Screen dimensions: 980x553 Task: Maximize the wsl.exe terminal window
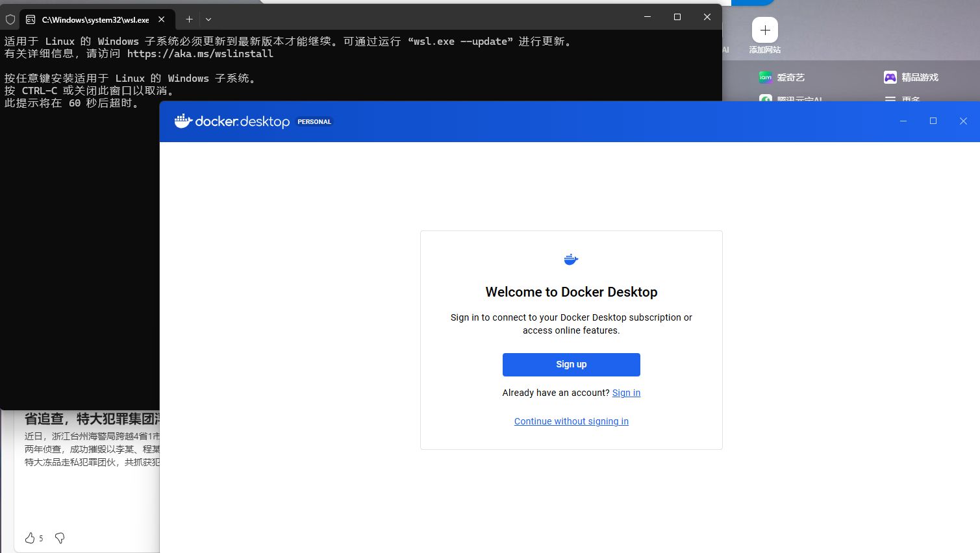click(677, 17)
